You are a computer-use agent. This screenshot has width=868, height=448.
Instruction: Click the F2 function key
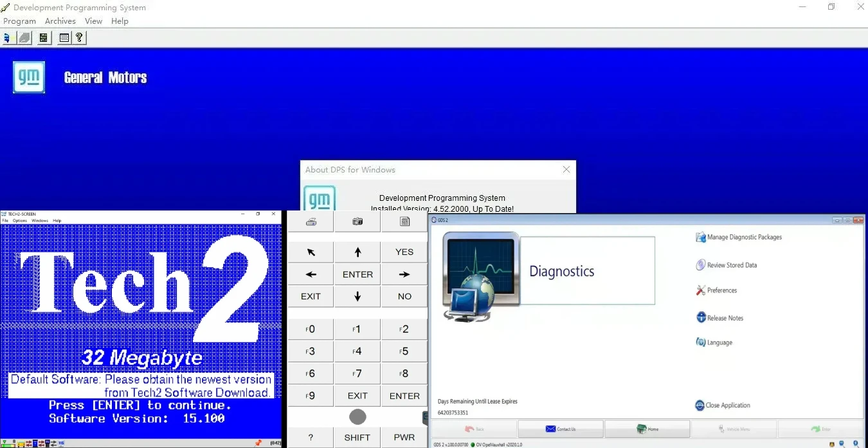(404, 330)
